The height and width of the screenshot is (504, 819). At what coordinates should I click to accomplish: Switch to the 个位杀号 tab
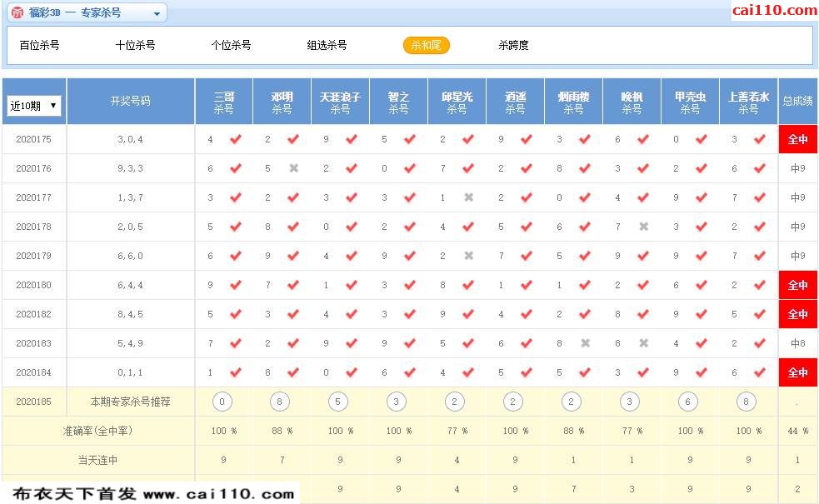(232, 46)
